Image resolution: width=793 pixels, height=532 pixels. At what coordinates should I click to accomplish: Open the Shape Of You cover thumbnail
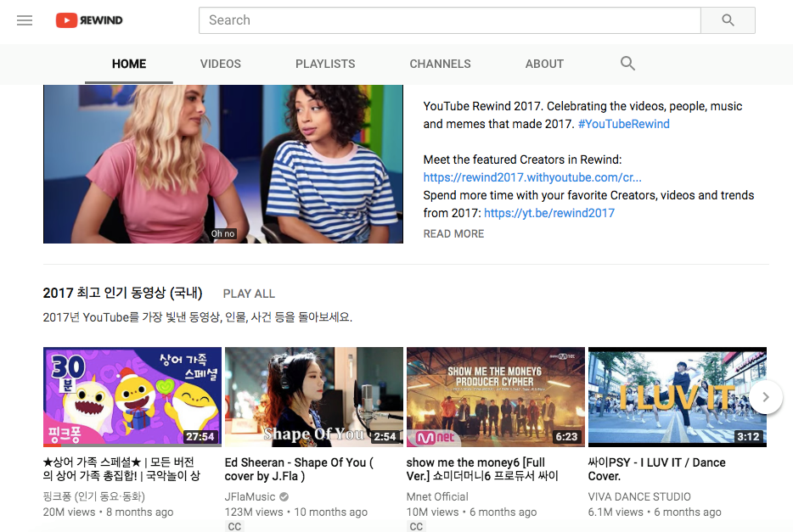coord(314,397)
